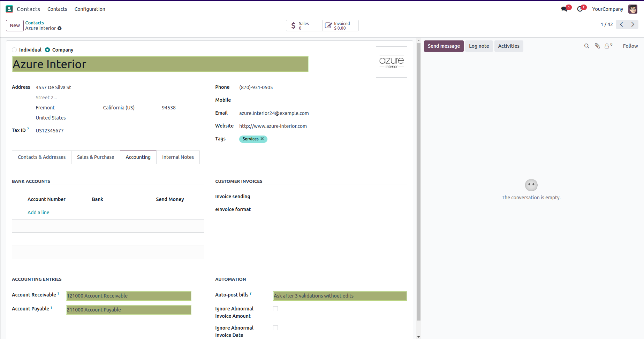The height and width of the screenshot is (339, 644).
Task: Click the Follow button
Action: (x=630, y=46)
